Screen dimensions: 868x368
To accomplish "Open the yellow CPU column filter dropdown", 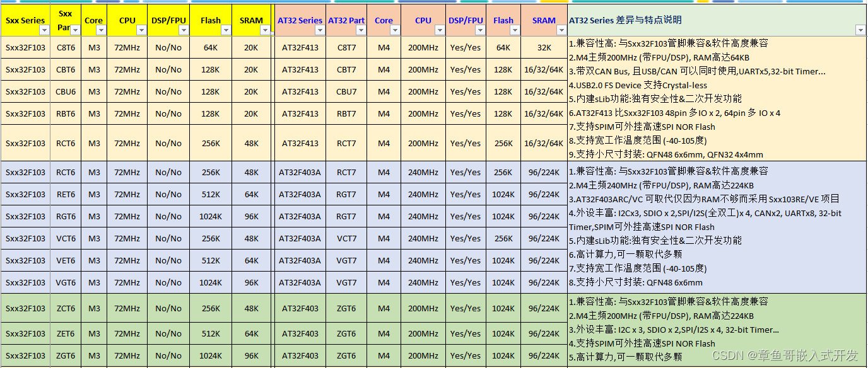I will point(142,30).
